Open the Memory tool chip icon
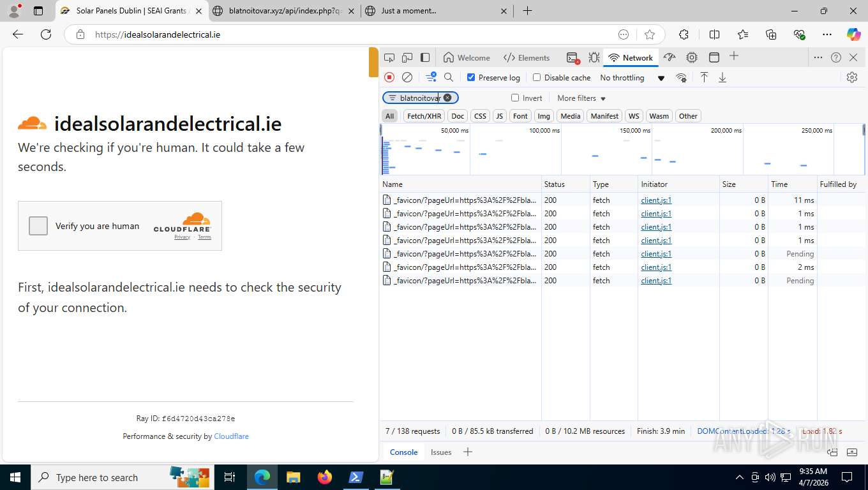 tap(692, 57)
